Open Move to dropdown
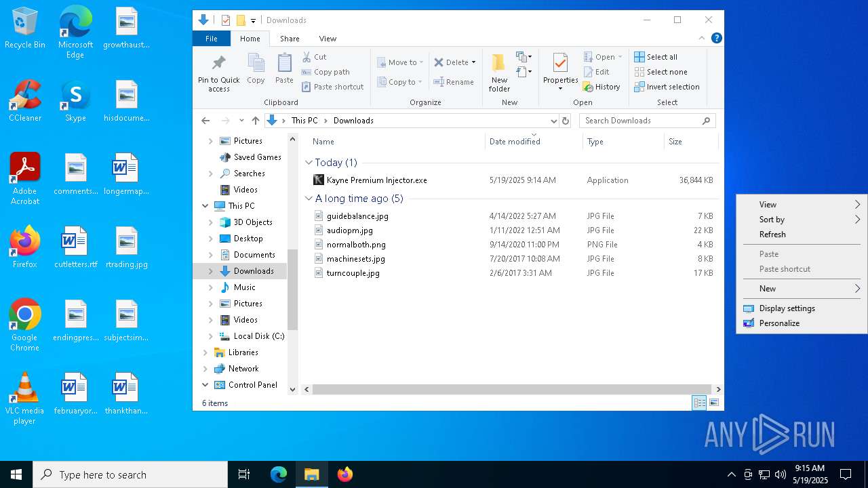Viewport: 868px width, 488px height. point(400,62)
